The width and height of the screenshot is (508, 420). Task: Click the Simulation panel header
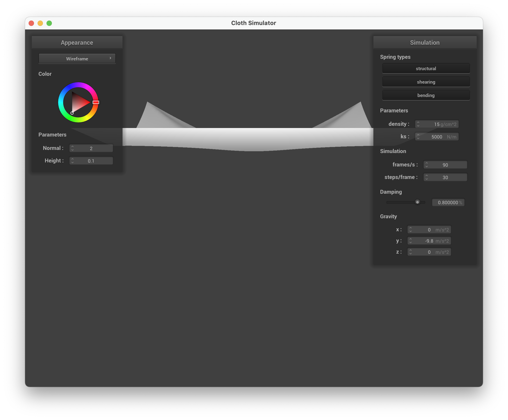(425, 42)
